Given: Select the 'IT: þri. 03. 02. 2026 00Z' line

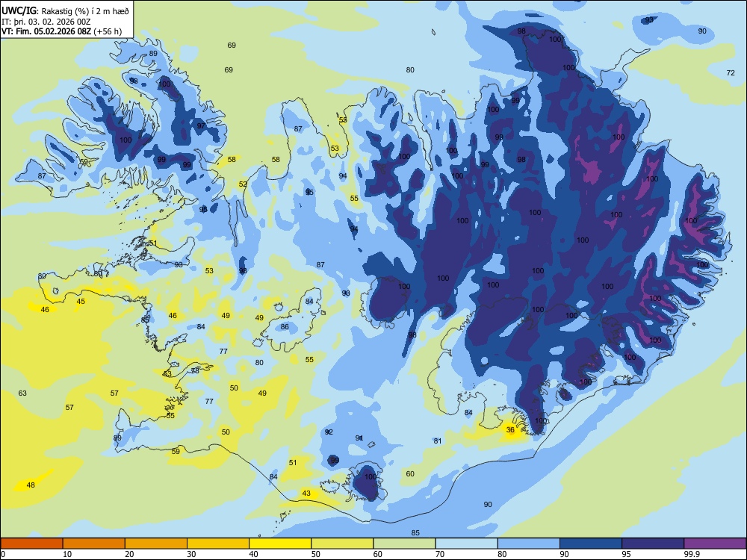Looking at the screenshot, I should point(46,22).
